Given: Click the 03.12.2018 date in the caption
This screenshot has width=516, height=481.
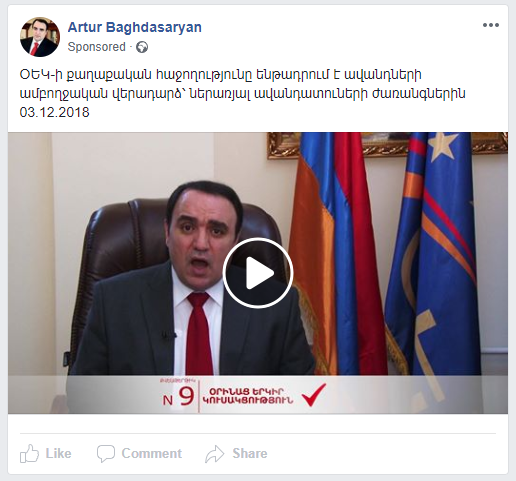Looking at the screenshot, I should tap(55, 112).
